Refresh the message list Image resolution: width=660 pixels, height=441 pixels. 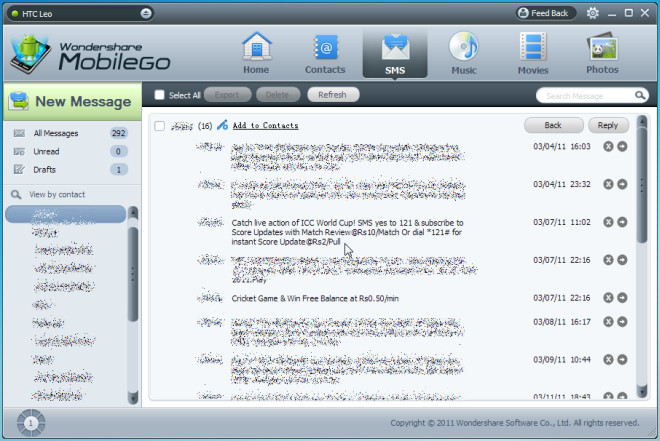coord(333,95)
